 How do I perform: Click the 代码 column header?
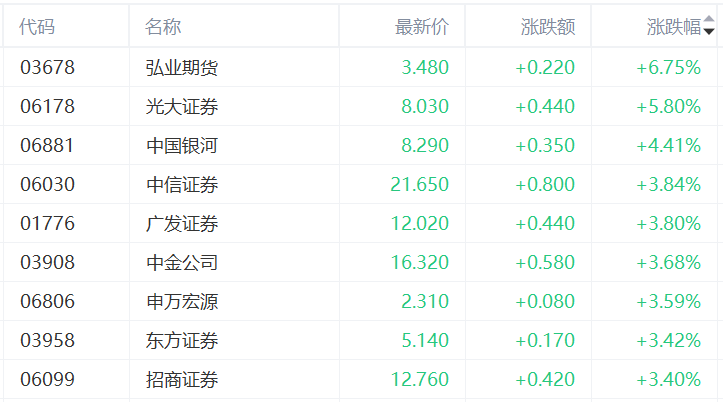pyautogui.click(x=37, y=27)
